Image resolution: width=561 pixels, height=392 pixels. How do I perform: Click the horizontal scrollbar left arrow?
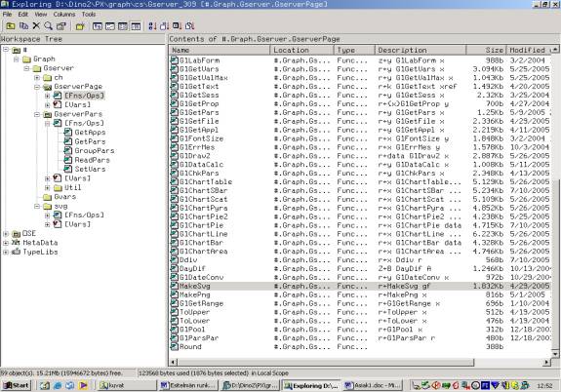(173, 362)
